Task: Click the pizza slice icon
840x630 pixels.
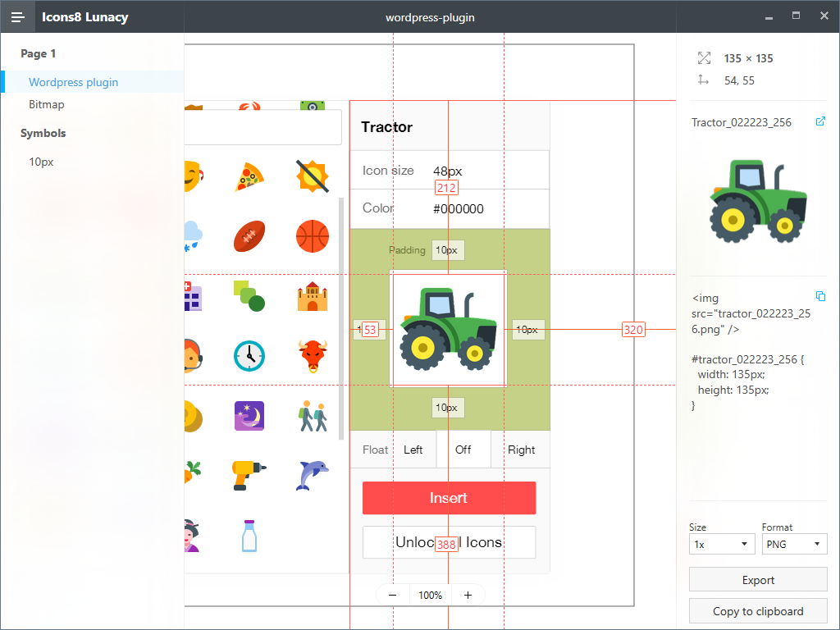Action: pos(249,177)
